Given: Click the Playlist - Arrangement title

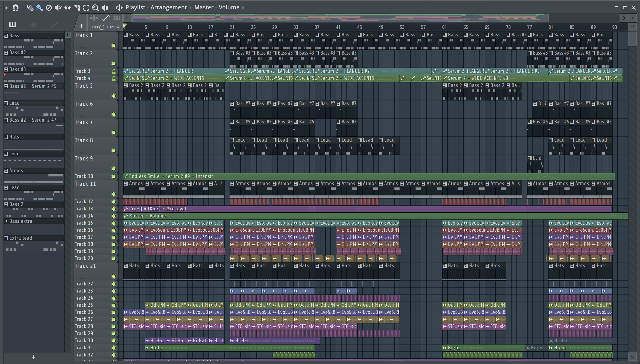Looking at the screenshot, I should (156, 8).
